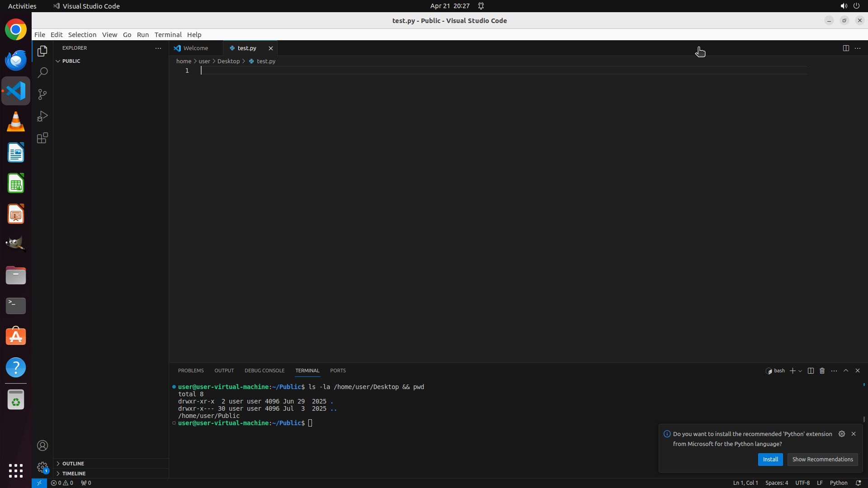Image resolution: width=868 pixels, height=488 pixels.
Task: Click line 1 in the editor
Action: pyautogui.click(x=362, y=70)
